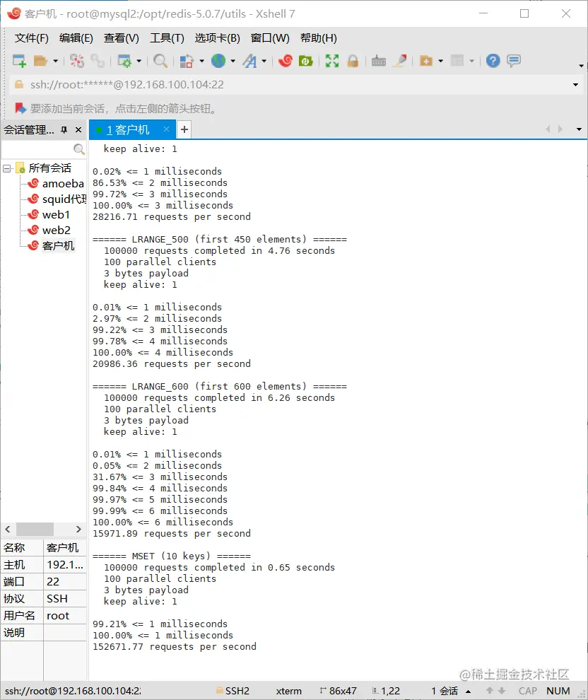
Task: Click the toolbar overflow arrow at right
Action: click(x=581, y=66)
